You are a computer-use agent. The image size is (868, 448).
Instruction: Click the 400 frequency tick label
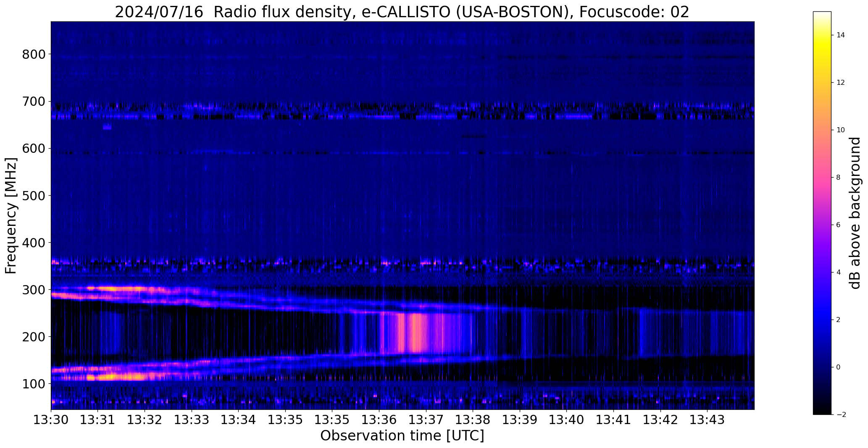pyautogui.click(x=33, y=242)
